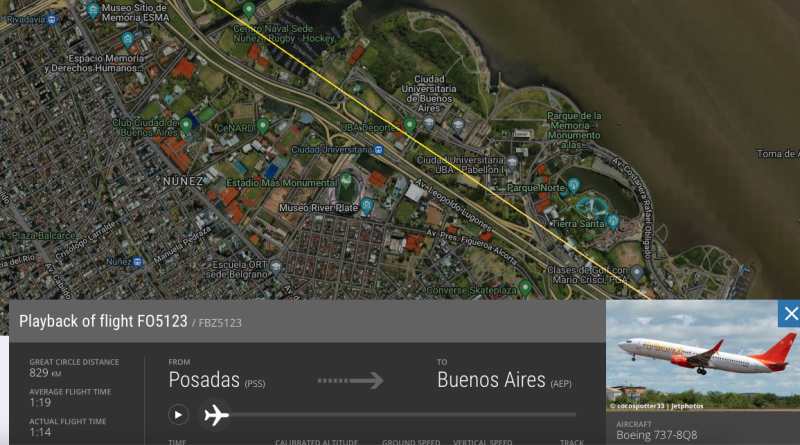Viewport: 800px width, 445px height.
Task: Select the Rivadavia station transit icon
Action: point(52,19)
